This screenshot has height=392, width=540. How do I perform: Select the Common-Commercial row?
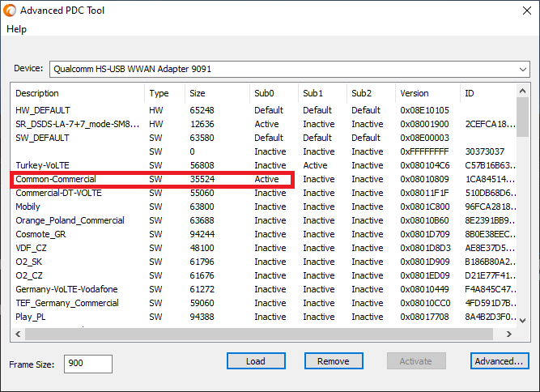[x=263, y=179]
